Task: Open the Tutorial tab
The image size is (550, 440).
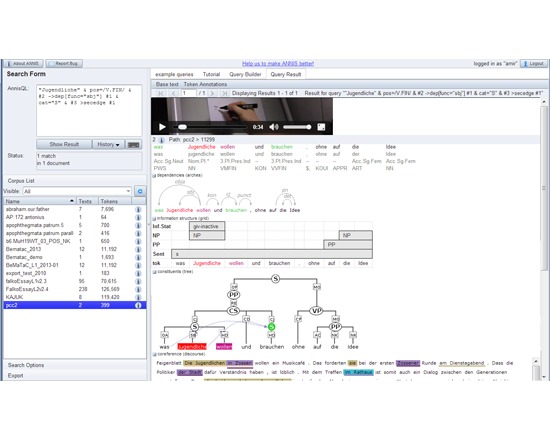Action: click(x=211, y=74)
